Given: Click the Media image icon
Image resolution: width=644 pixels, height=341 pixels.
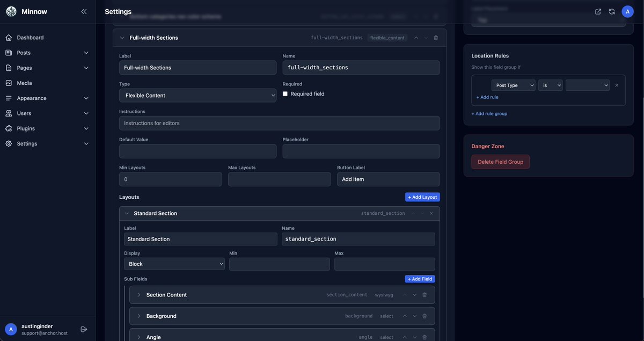Looking at the screenshot, I should (9, 83).
